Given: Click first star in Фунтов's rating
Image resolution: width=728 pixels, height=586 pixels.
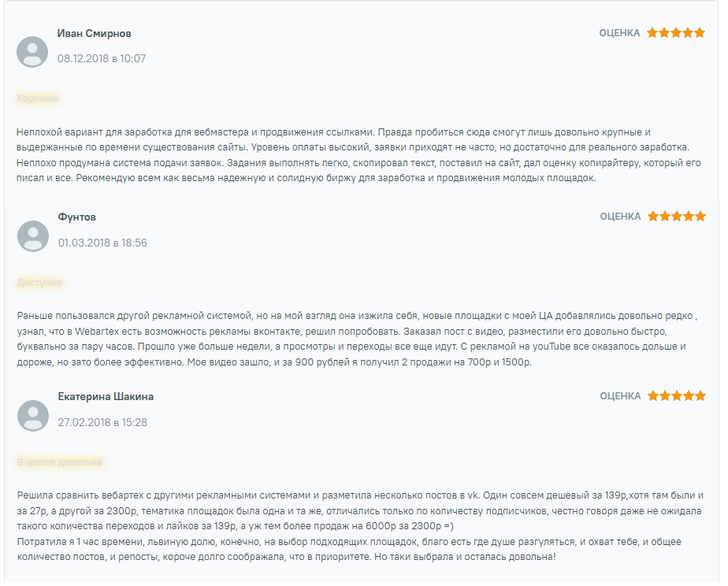Looking at the screenshot, I should pyautogui.click(x=653, y=217).
